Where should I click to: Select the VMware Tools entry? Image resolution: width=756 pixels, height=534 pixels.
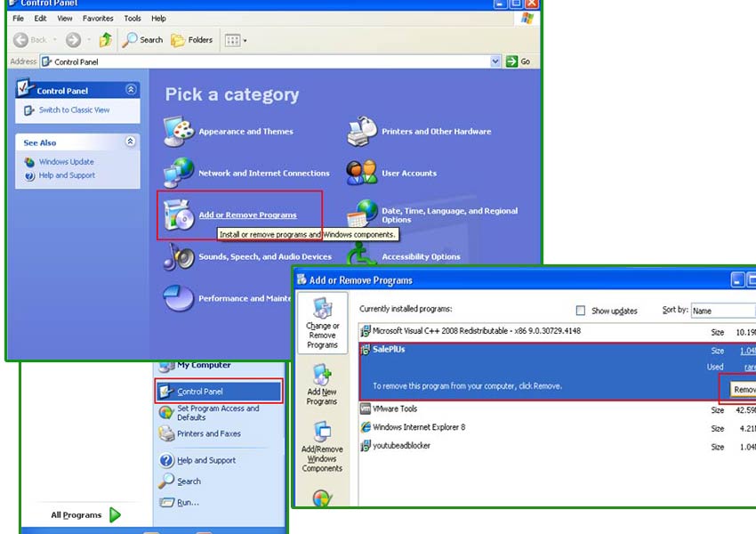558,409
